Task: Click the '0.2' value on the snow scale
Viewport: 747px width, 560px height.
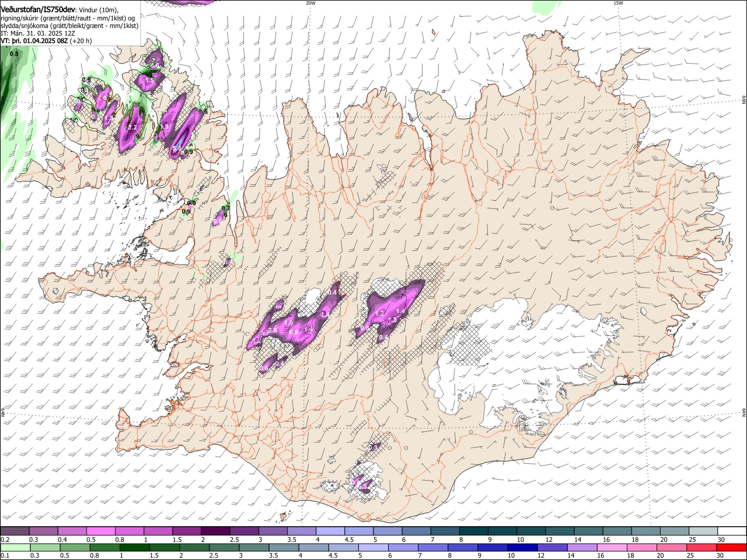Action: pyautogui.click(x=5, y=540)
